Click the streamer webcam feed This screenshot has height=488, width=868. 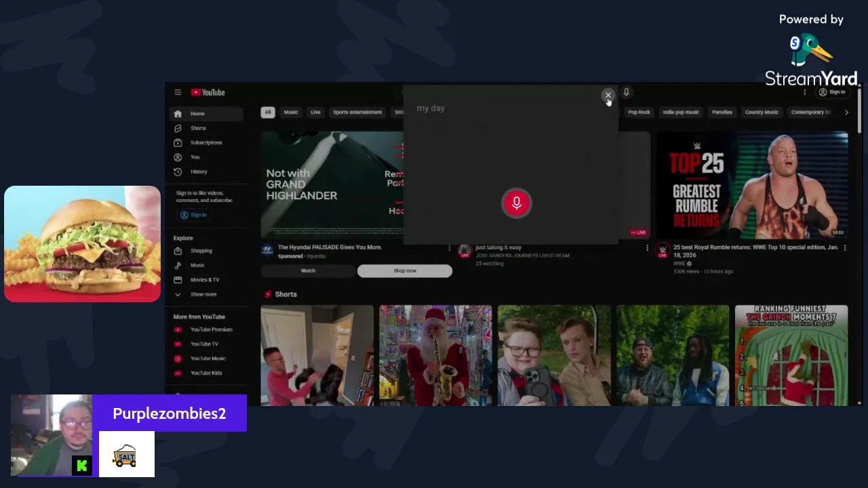pos(52,435)
